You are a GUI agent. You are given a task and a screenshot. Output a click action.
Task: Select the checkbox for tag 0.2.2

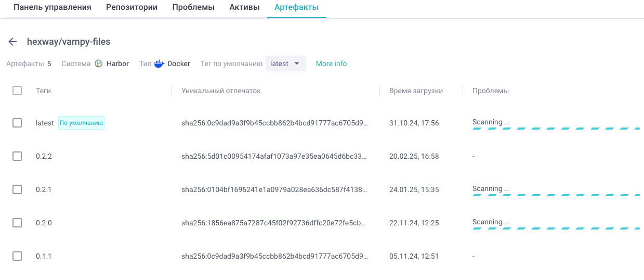click(17, 156)
